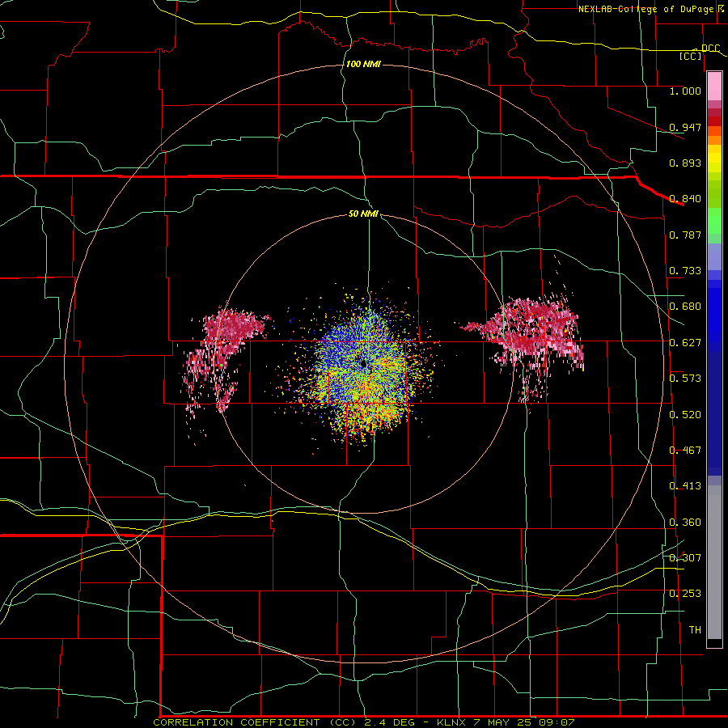
Task: Click the 0.413 legend value
Action: [685, 486]
